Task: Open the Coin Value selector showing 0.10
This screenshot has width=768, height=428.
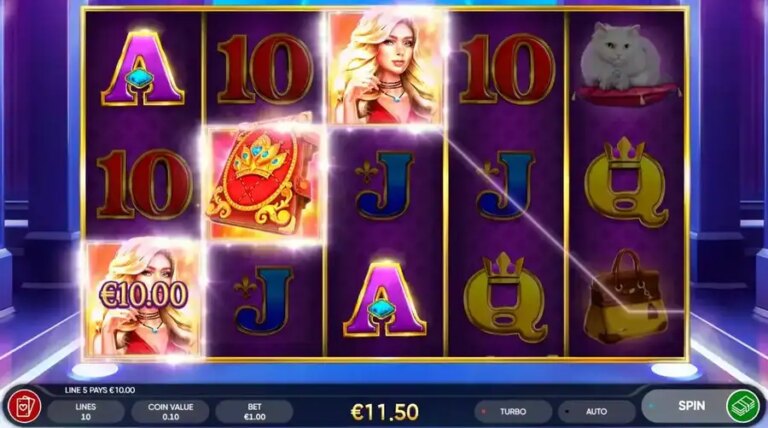Action: [x=170, y=411]
